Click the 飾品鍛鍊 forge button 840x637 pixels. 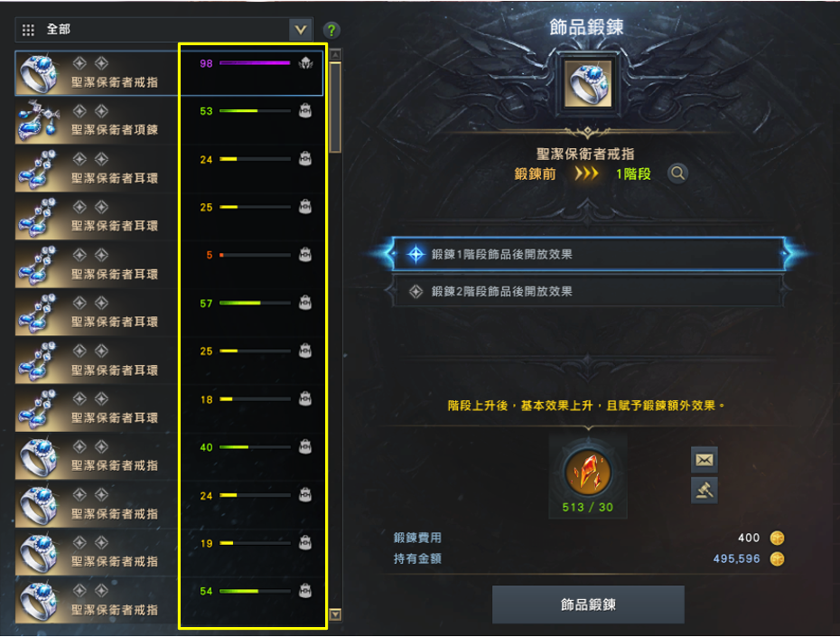(x=588, y=604)
